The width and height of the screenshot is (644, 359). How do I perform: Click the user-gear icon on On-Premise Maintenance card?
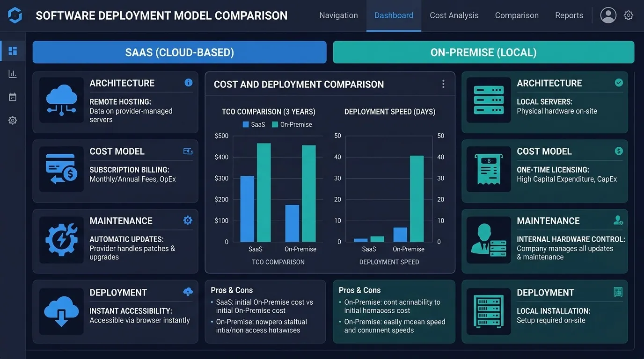click(618, 220)
